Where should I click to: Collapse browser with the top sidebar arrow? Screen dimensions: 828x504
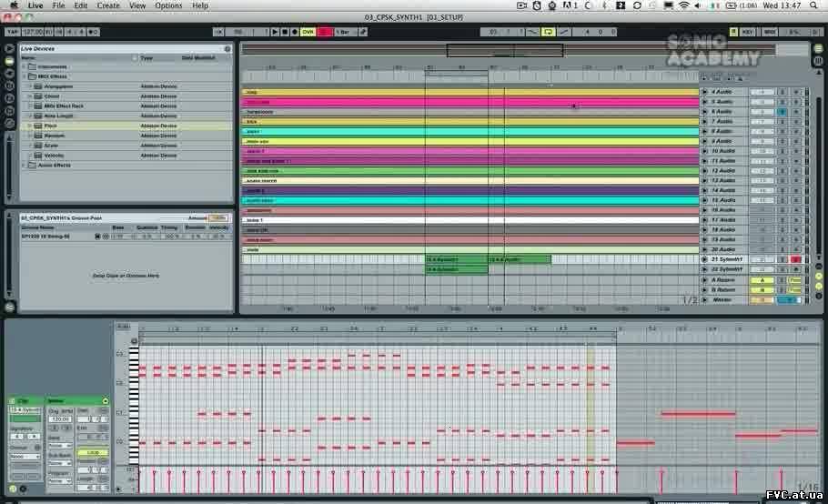(9, 48)
